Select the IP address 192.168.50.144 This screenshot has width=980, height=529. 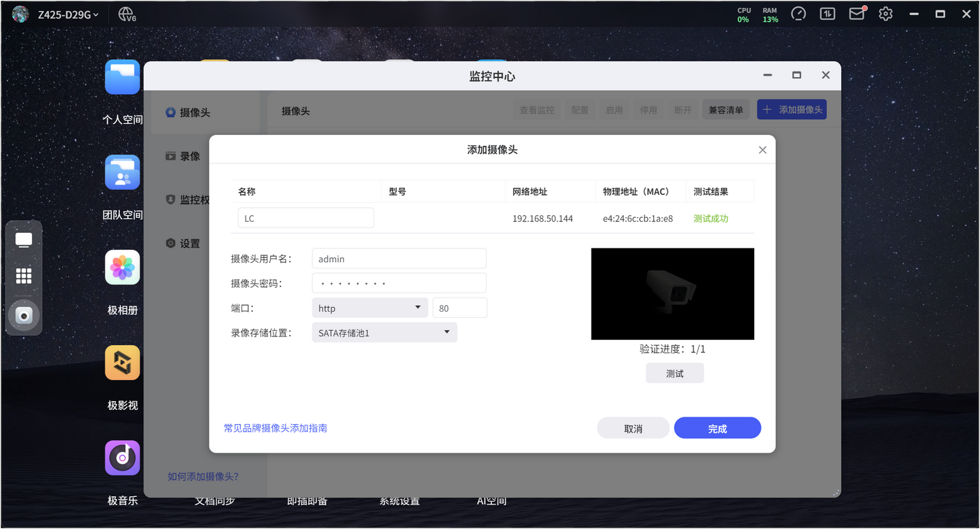[543, 219]
